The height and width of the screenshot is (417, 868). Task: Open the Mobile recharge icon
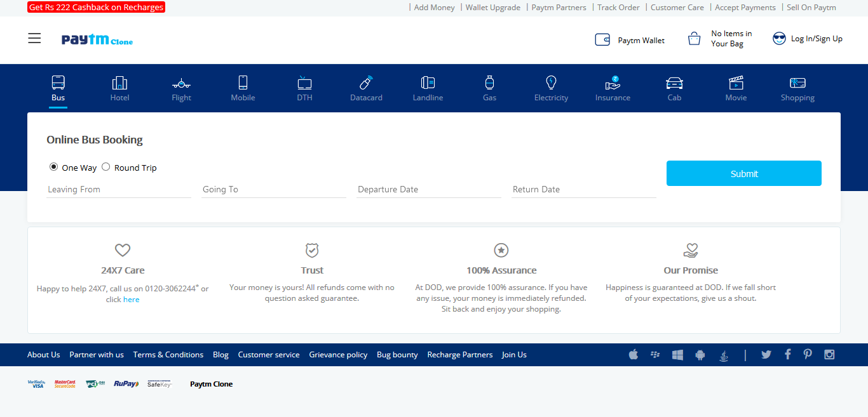(243, 83)
